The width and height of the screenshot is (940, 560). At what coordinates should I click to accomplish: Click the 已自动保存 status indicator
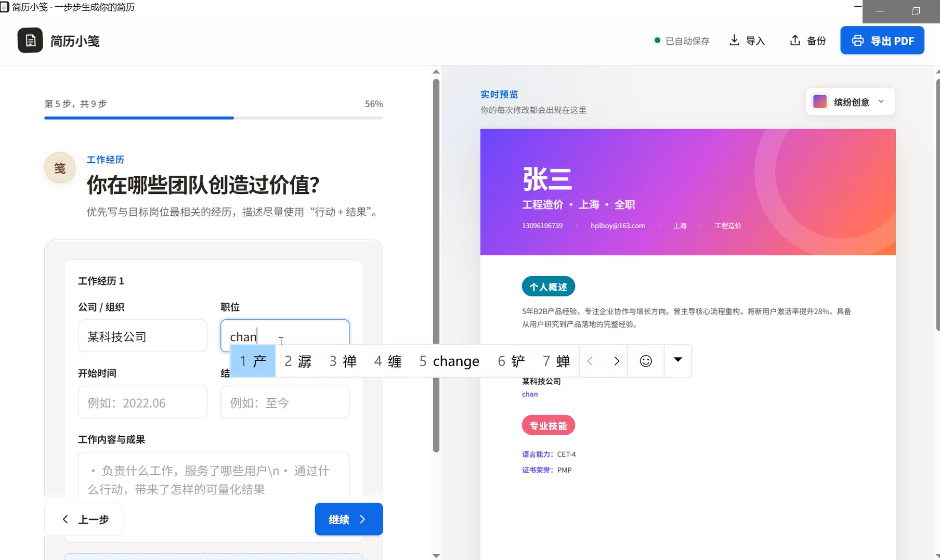click(x=682, y=41)
